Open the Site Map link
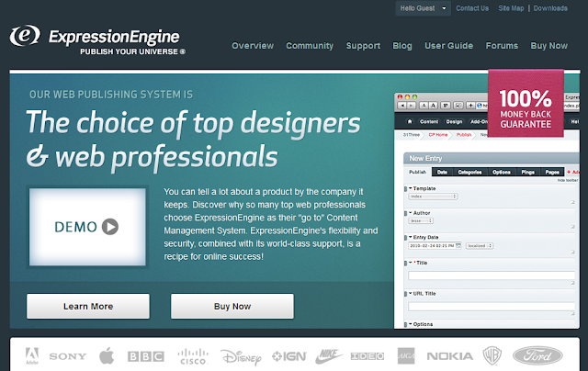This screenshot has height=371, width=588. (511, 8)
